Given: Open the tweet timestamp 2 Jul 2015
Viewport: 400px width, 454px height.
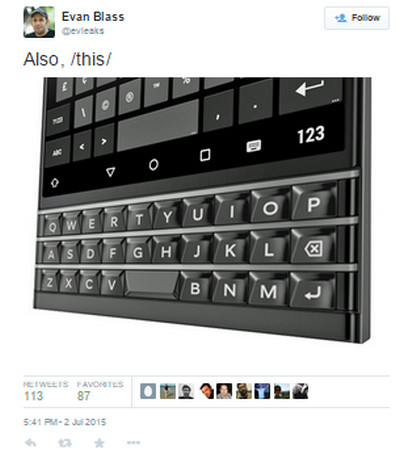Looking at the screenshot, I should pyautogui.click(x=65, y=422).
